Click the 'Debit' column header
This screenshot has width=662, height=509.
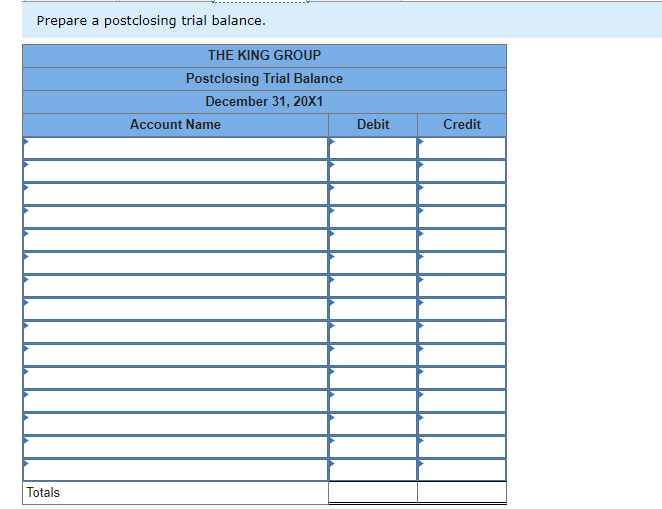(373, 125)
